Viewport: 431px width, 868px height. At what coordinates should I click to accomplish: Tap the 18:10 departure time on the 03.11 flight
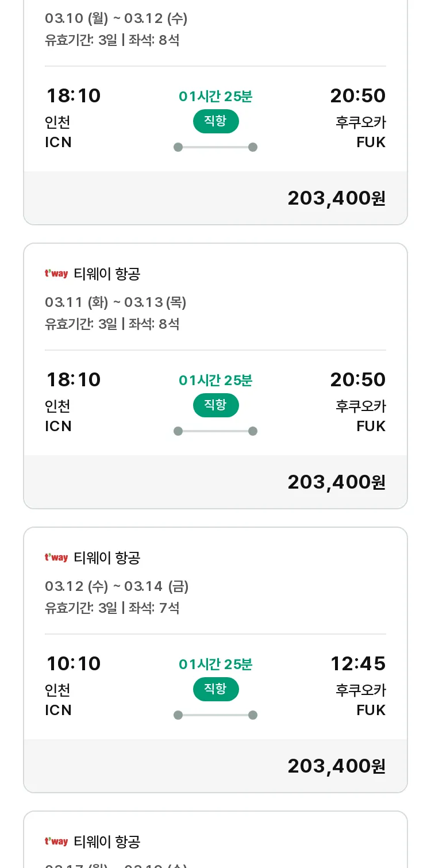point(74,379)
